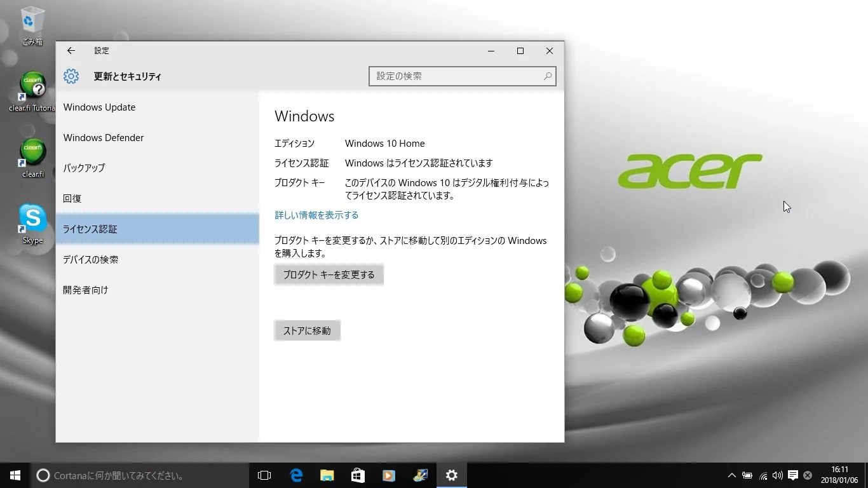
Task: Click the プロダクト キーを変更する button
Action: tap(329, 275)
